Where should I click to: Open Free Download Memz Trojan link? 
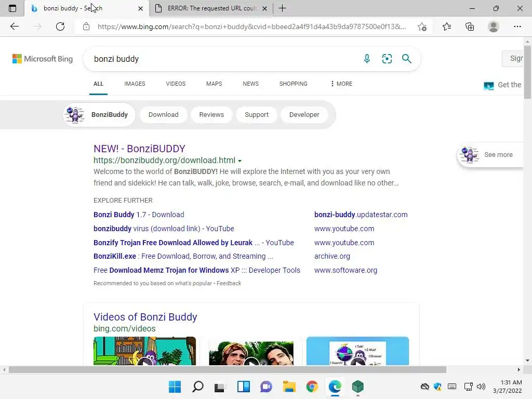coord(197,270)
